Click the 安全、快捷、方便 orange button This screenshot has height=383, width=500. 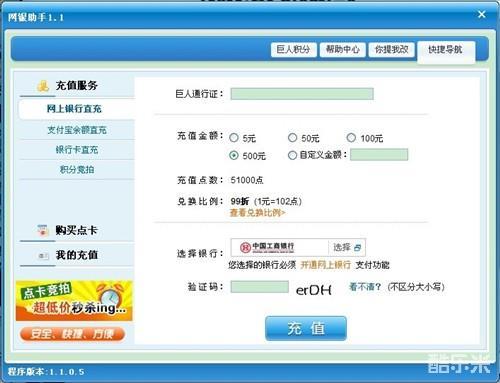click(x=72, y=334)
